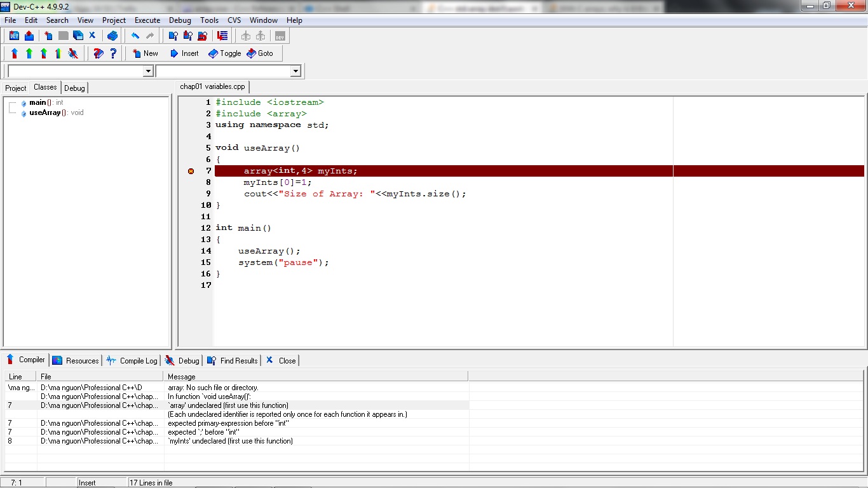Image resolution: width=868 pixels, height=488 pixels.
Task: Open the Search menu
Action: [57, 20]
